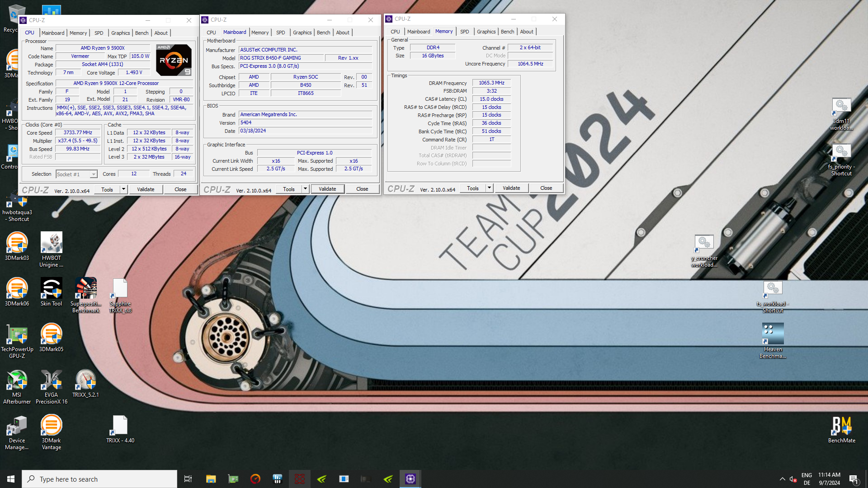Click the ENG DE language indicator
The width and height of the screenshot is (868, 488).
pyautogui.click(x=807, y=479)
